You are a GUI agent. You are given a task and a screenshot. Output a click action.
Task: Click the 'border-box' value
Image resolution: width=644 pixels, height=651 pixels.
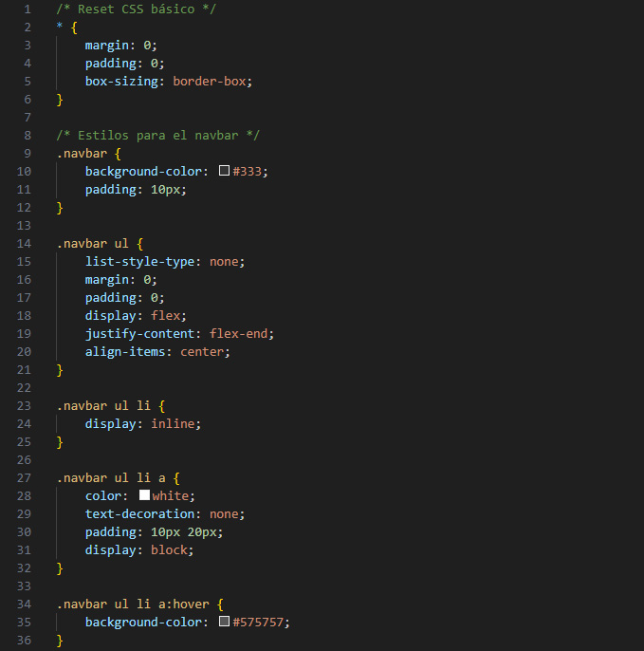pyautogui.click(x=212, y=82)
